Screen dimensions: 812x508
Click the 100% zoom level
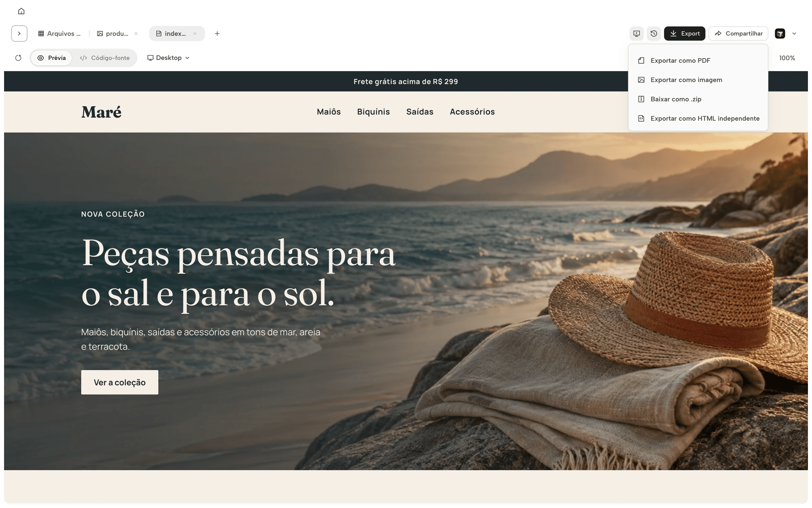point(787,58)
